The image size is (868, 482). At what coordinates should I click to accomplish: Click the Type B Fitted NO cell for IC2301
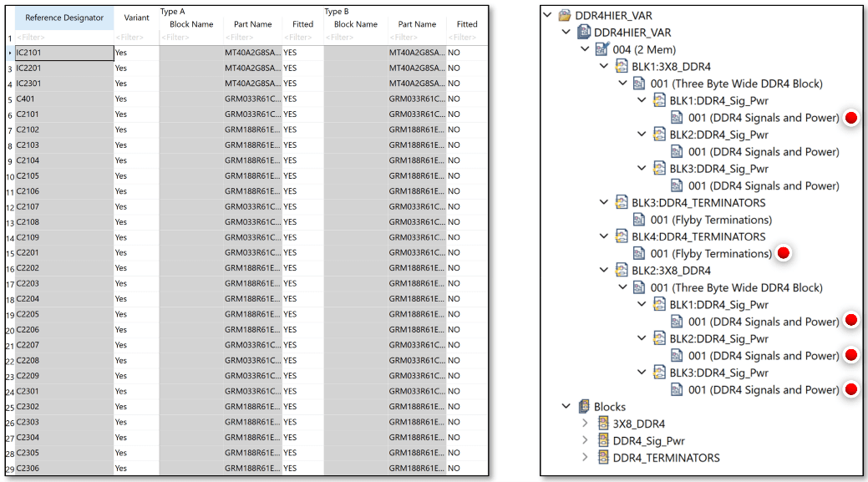click(x=467, y=84)
